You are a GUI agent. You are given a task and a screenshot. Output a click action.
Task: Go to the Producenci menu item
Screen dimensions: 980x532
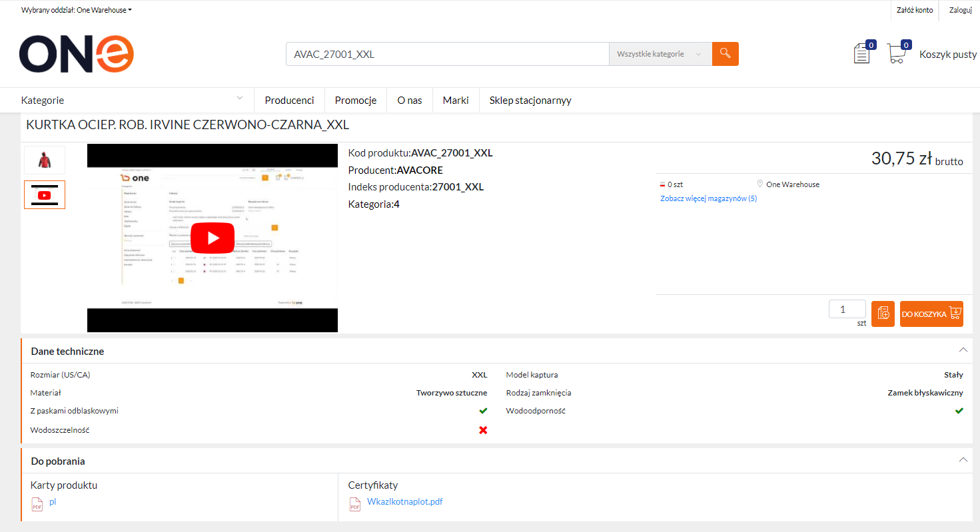[289, 101]
